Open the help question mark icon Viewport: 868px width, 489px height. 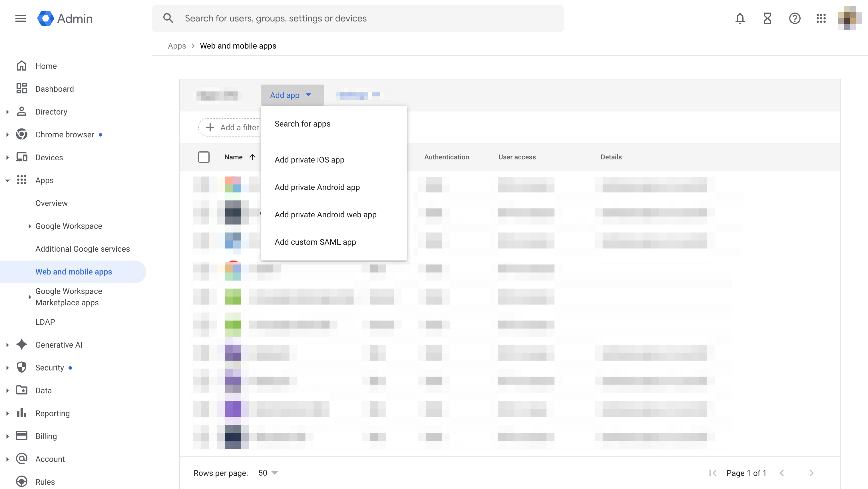795,18
